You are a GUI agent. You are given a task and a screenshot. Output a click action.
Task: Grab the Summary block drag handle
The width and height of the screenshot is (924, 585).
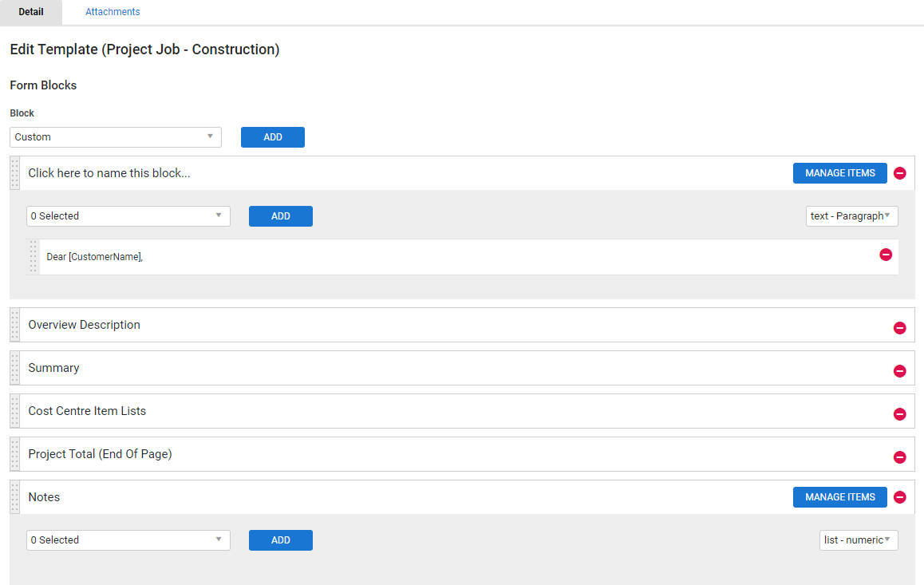click(x=14, y=368)
